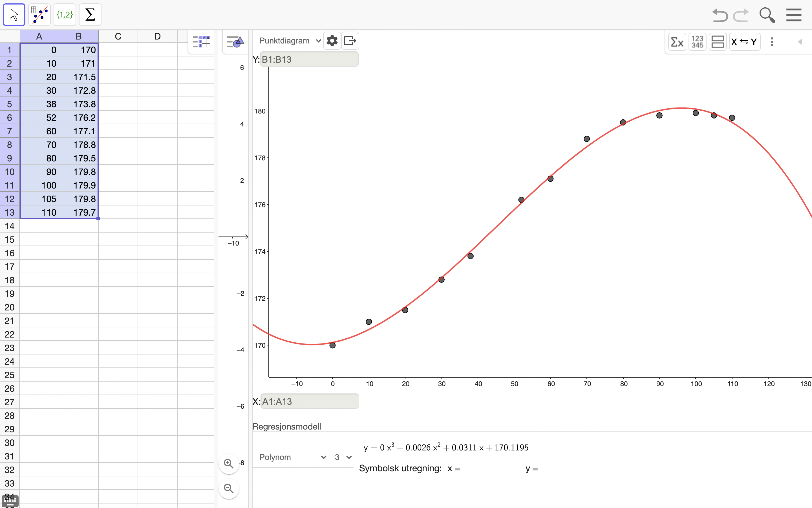Viewport: 812px width, 508px height.
Task: Select row 13 header
Action: pyautogui.click(x=10, y=212)
